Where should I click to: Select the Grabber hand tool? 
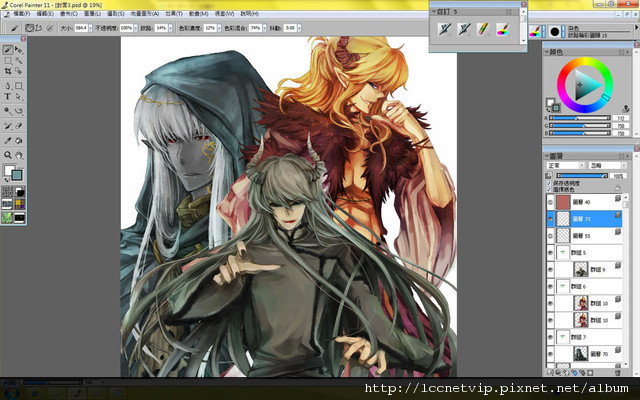pos(19,155)
